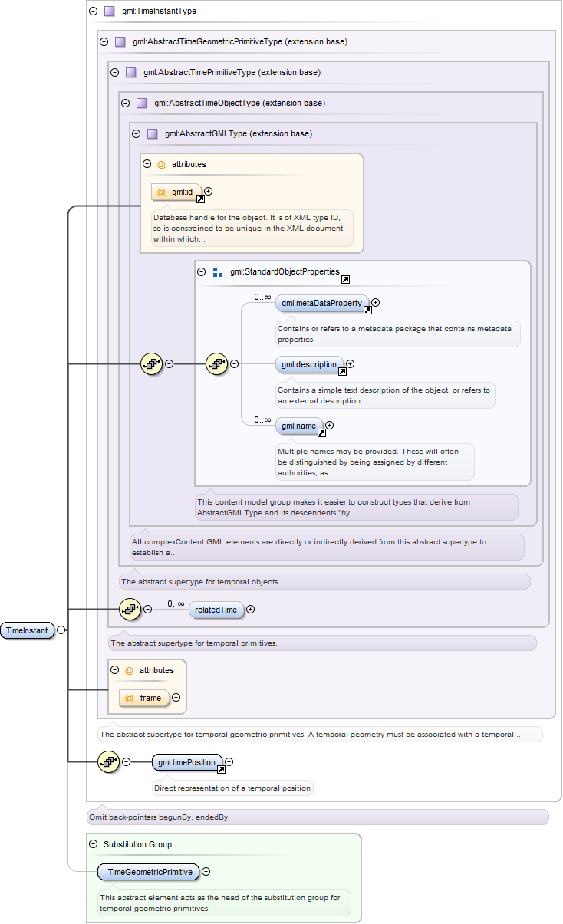Expand the gml:timePosition element
This screenshot has height=924, width=563.
[x=229, y=762]
